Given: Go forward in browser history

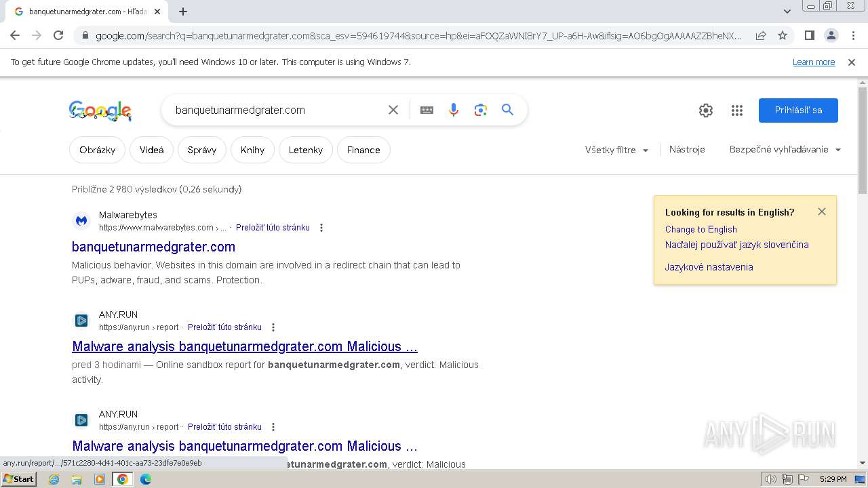Looking at the screenshot, I should point(37,35).
